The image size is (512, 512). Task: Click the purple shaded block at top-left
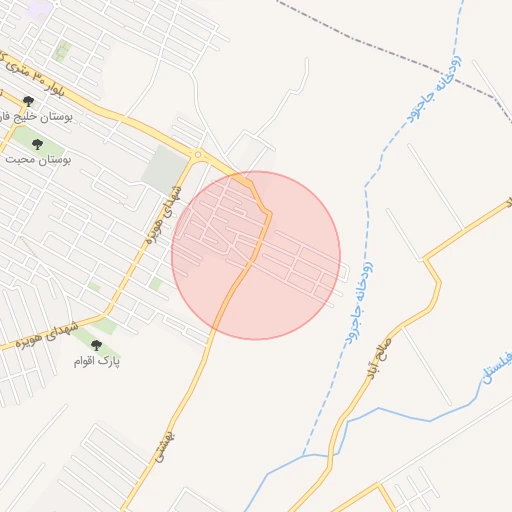click(39, 9)
